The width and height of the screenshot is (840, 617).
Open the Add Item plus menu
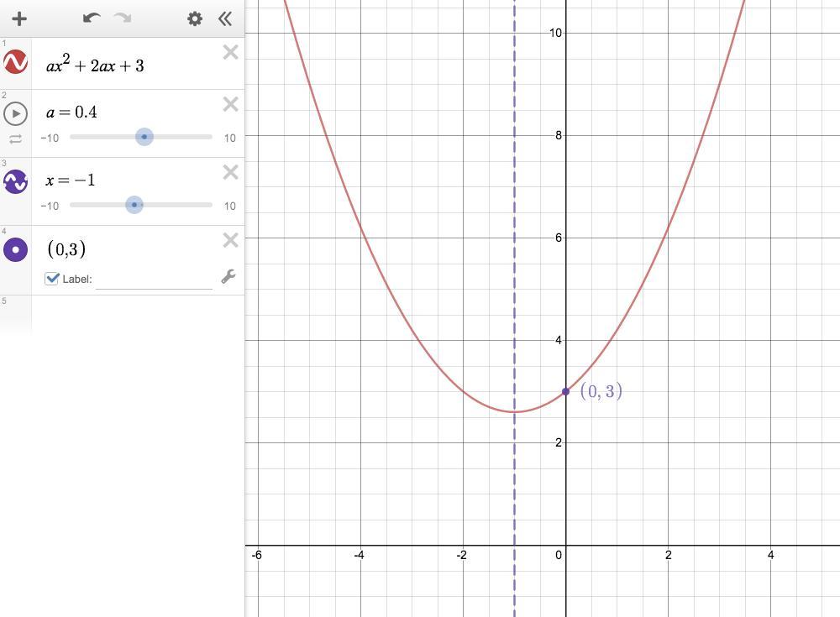pos(19,18)
